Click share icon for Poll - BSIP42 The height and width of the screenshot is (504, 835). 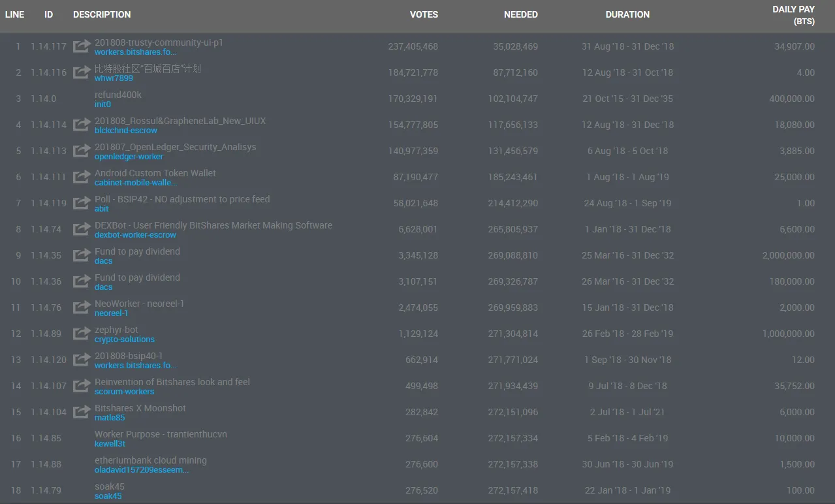[82, 203]
